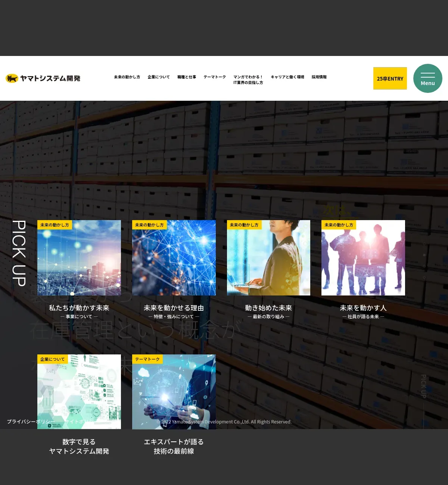Viewport: 448px width, 485px height.
Task: Open the 職種と仕事 nav item
Action: click(187, 77)
